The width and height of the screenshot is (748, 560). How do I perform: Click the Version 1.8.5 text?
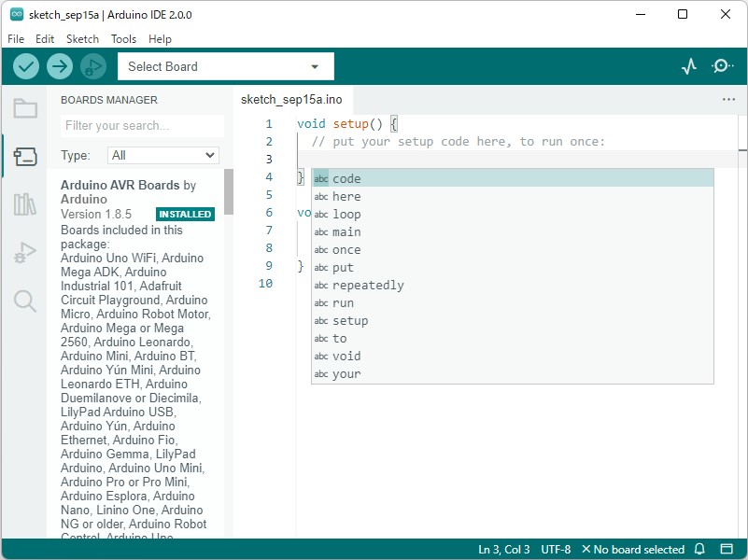(96, 214)
